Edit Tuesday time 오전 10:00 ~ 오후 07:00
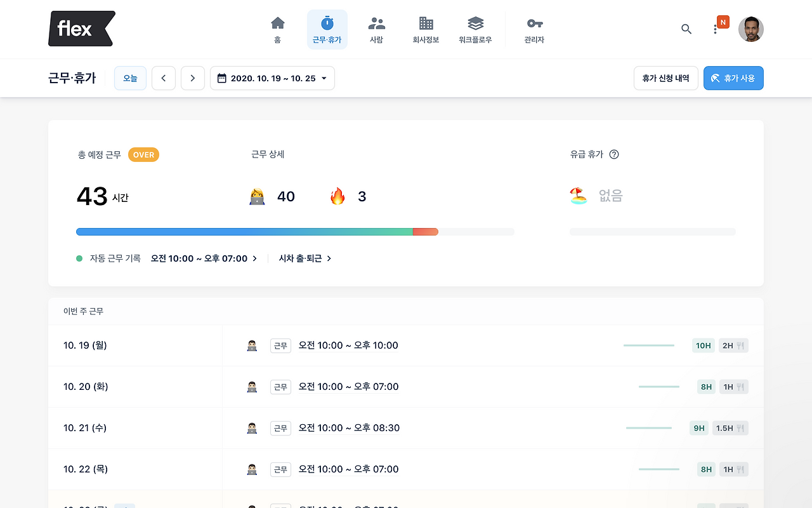Screen dimensions: 812x508 tap(349, 387)
